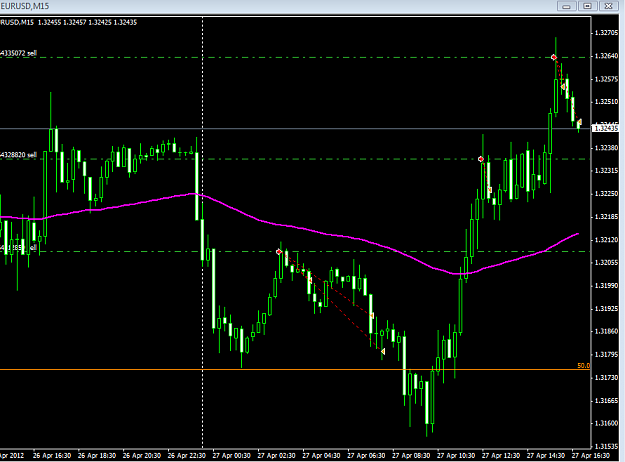Click the 1.32510 price on the price scale
Image resolution: width=625 pixels, height=462 pixels.
606,102
